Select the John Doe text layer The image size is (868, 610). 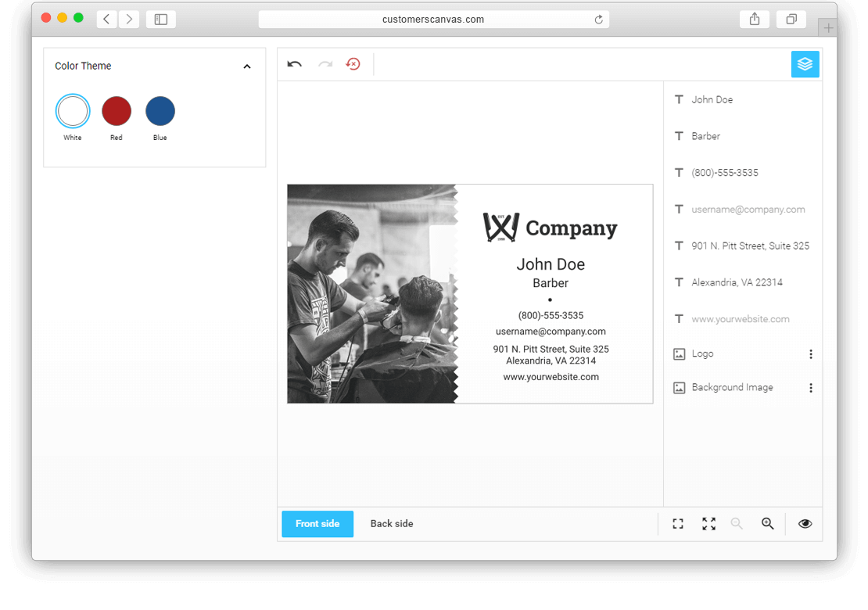tap(712, 100)
